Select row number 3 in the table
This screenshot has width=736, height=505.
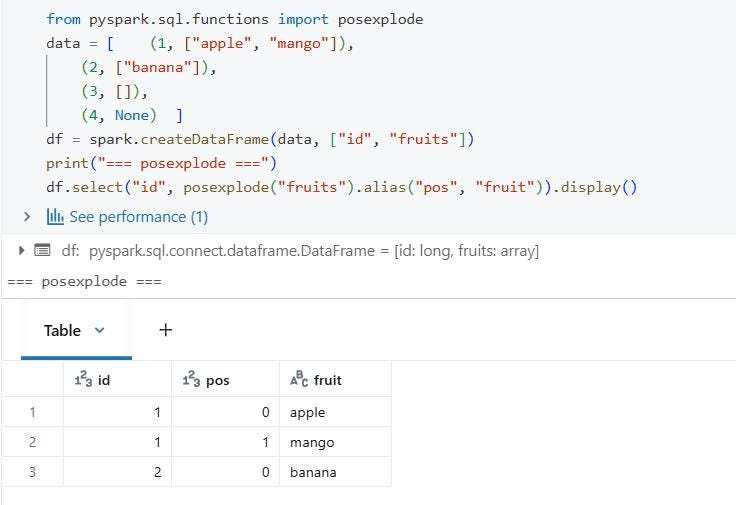point(32,472)
